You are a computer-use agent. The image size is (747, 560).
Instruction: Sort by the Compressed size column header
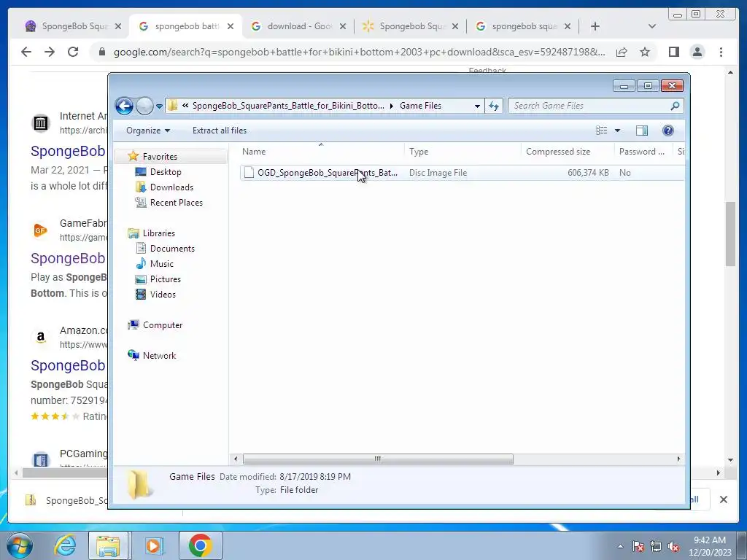coord(568,152)
